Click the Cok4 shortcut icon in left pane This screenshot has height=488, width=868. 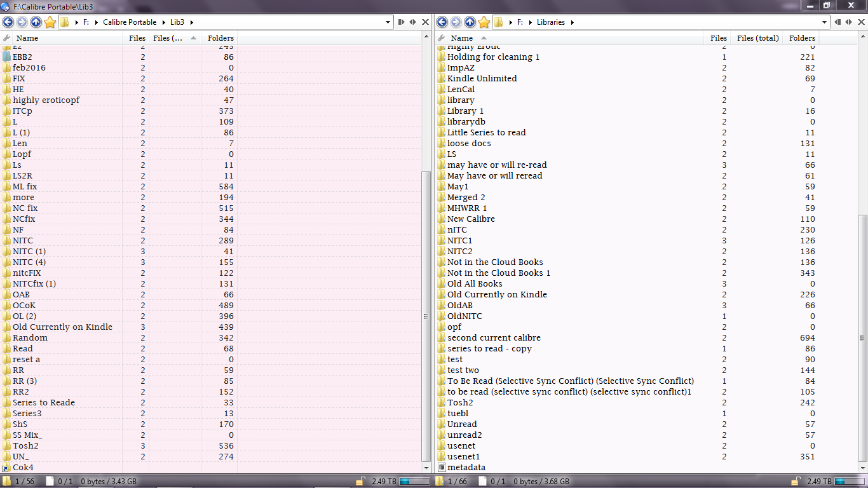(x=7, y=468)
